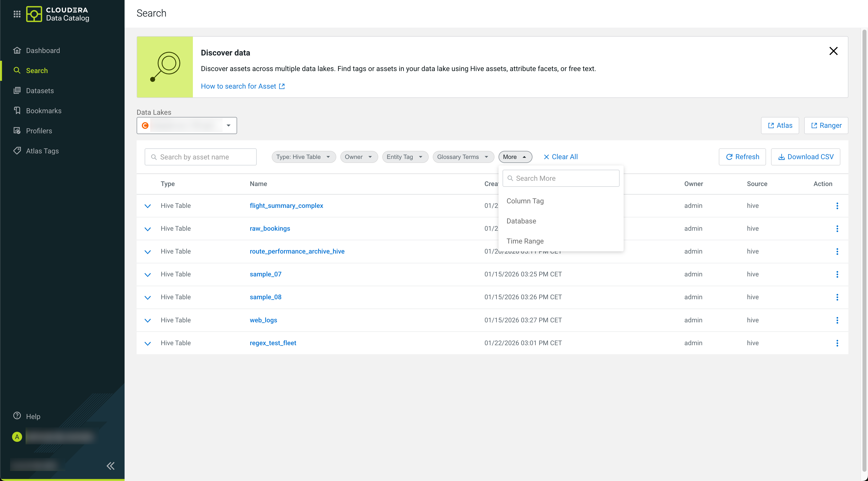Image resolution: width=868 pixels, height=481 pixels.
Task: Expand the flight_summary_complex row
Action: click(148, 206)
